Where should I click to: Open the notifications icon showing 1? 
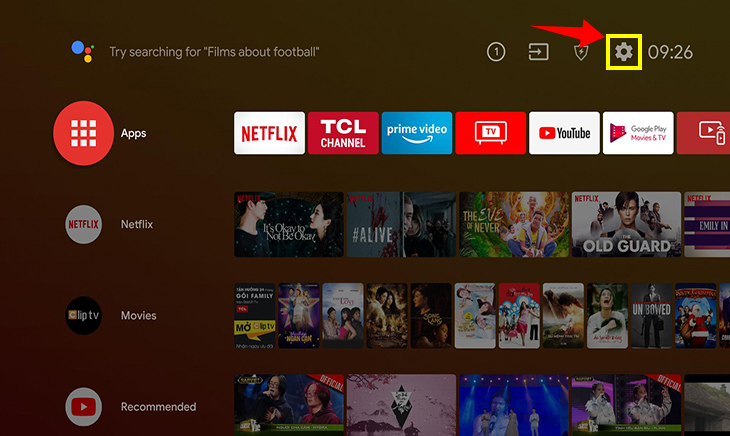(x=496, y=52)
